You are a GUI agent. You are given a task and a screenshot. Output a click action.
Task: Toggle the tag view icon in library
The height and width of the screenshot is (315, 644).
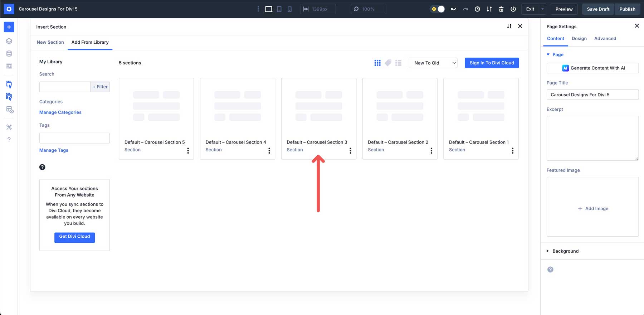coord(388,63)
